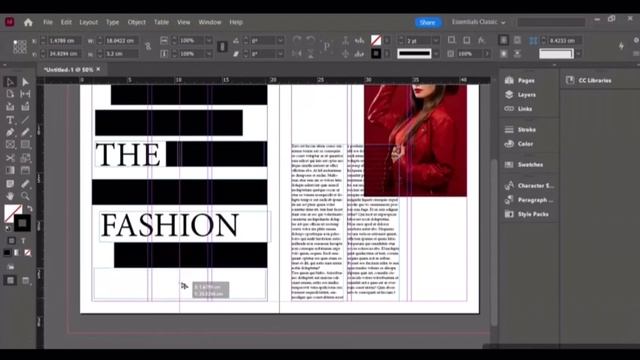Select the Rectangle shape tool
The width and height of the screenshot is (640, 360).
(25, 144)
